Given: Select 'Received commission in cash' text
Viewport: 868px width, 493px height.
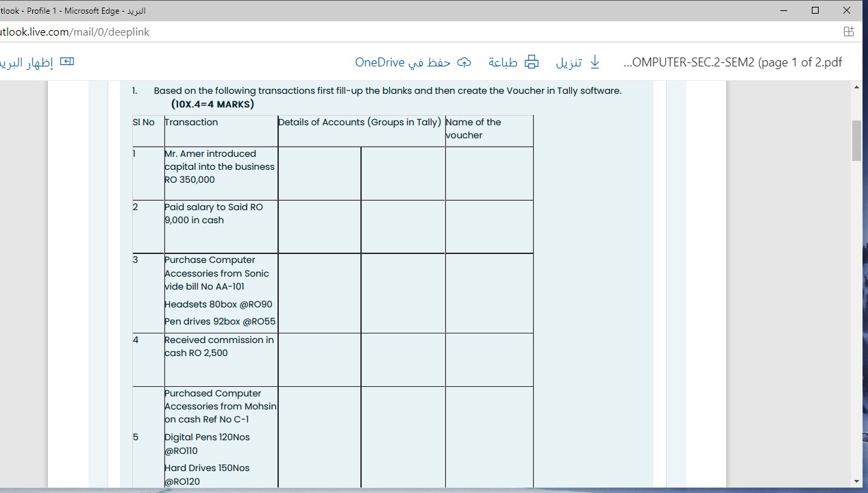Looking at the screenshot, I should 219,346.
